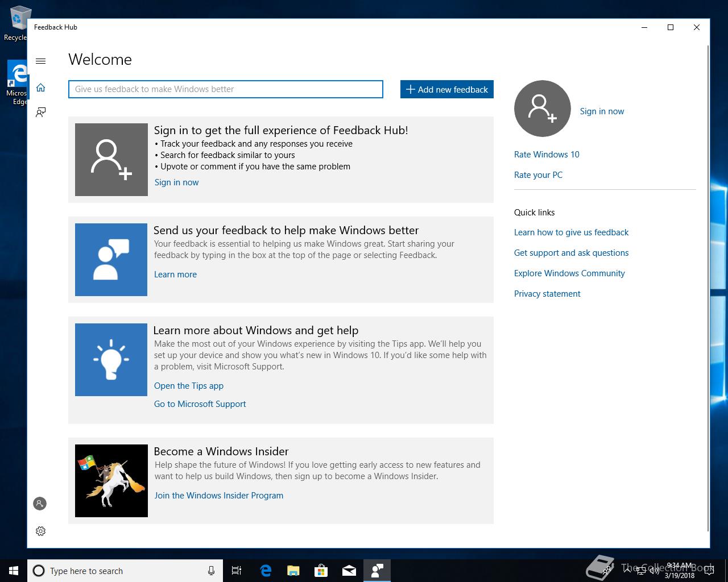
Task: Open File Explorer from taskbar
Action: [x=293, y=571]
